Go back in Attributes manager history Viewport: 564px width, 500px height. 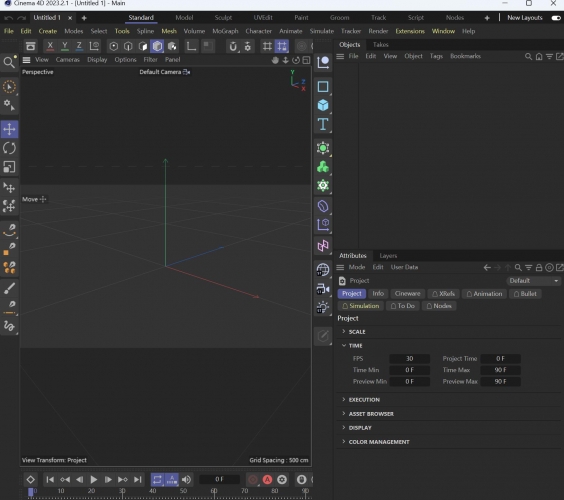click(487, 267)
